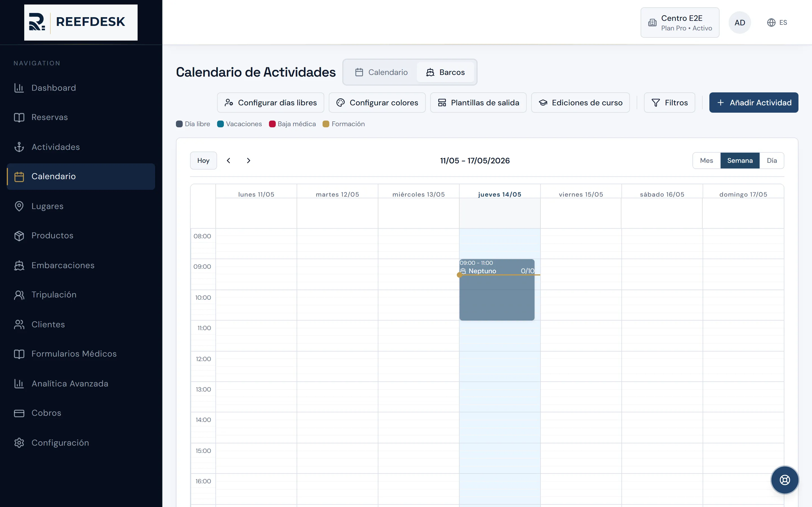Image resolution: width=812 pixels, height=507 pixels.
Task: Click the globe language icon
Action: (771, 23)
